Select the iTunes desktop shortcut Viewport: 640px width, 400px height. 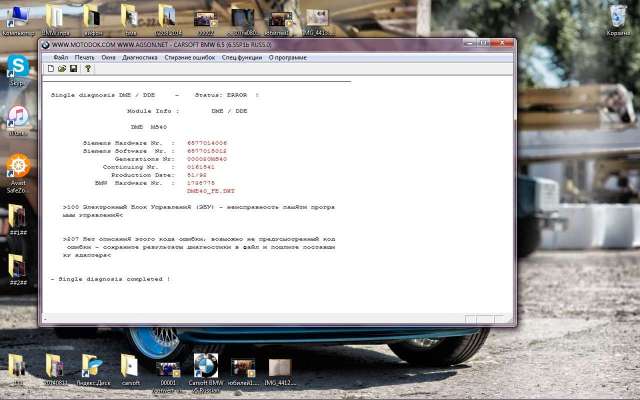tap(18, 120)
